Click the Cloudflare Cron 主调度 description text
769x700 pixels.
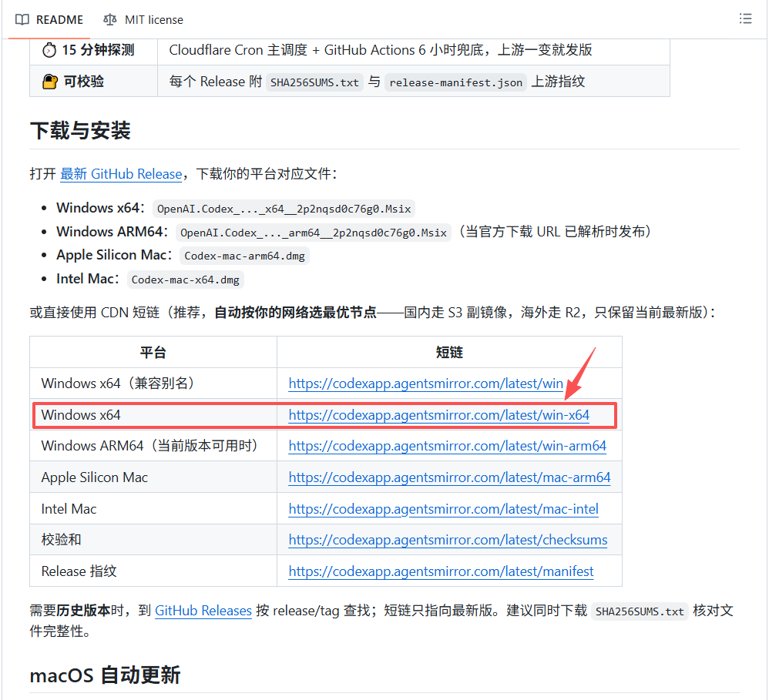click(x=381, y=50)
